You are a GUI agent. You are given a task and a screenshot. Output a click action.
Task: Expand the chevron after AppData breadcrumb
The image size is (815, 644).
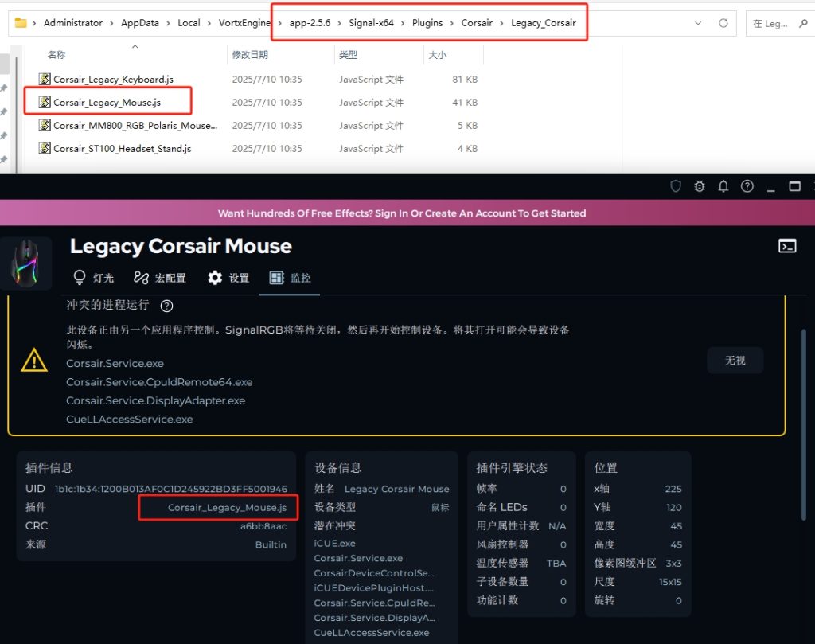pos(168,23)
